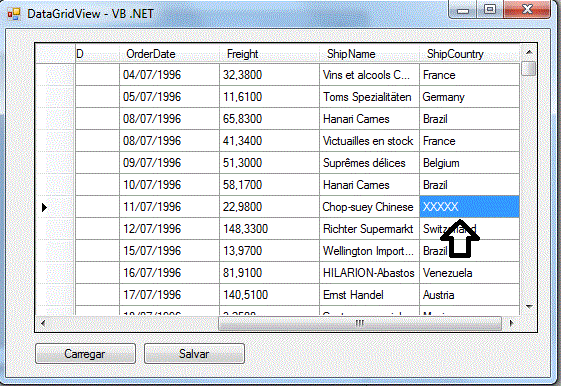Select the France cell in Vins et alcools row

pos(469,75)
